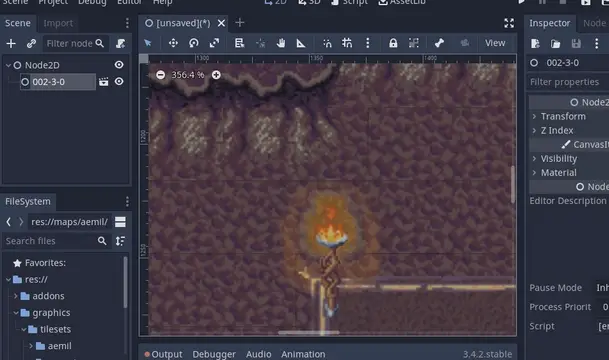Collapse the graphics folder

click(x=16, y=313)
